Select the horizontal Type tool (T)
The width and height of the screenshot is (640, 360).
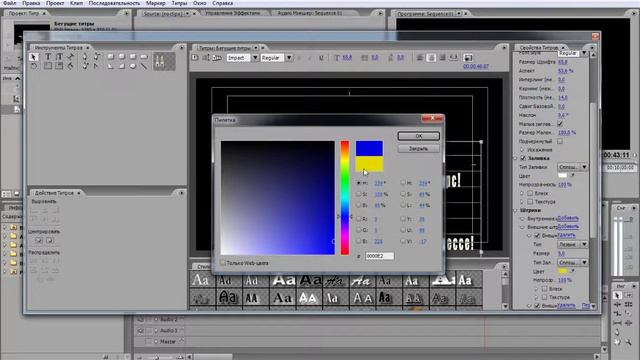pyautogui.click(x=48, y=57)
